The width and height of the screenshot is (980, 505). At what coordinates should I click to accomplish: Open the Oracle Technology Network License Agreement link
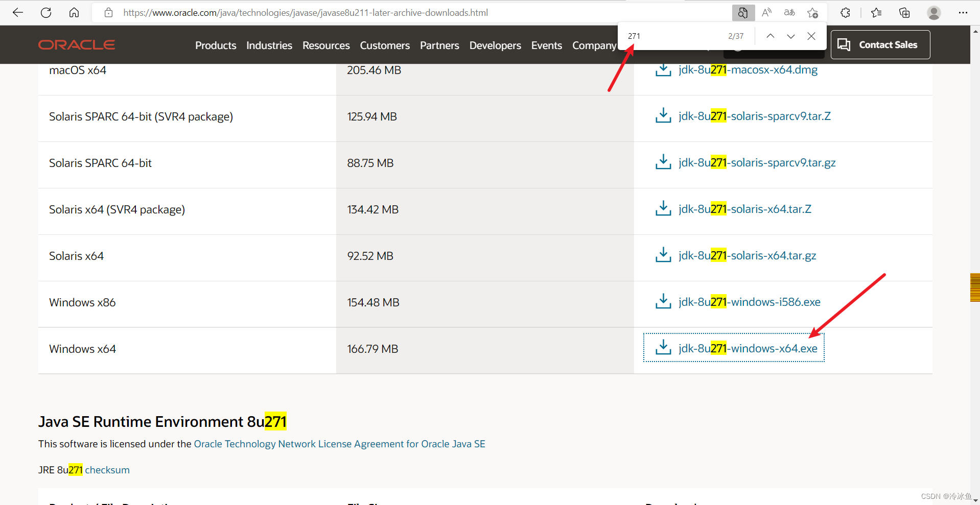(x=340, y=444)
